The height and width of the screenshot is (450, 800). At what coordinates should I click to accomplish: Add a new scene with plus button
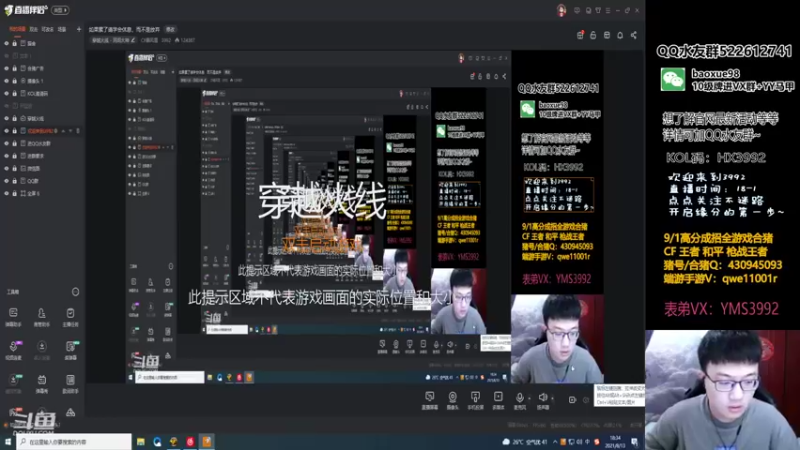click(x=79, y=30)
